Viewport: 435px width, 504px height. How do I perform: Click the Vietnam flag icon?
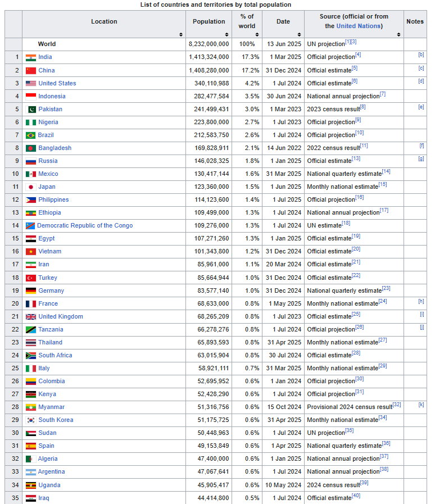click(x=31, y=252)
